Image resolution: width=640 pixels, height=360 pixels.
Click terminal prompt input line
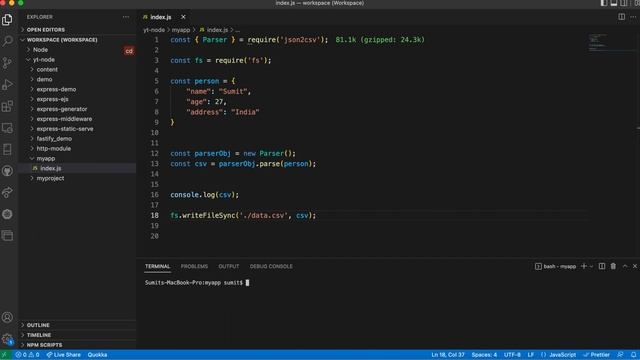(x=197, y=282)
